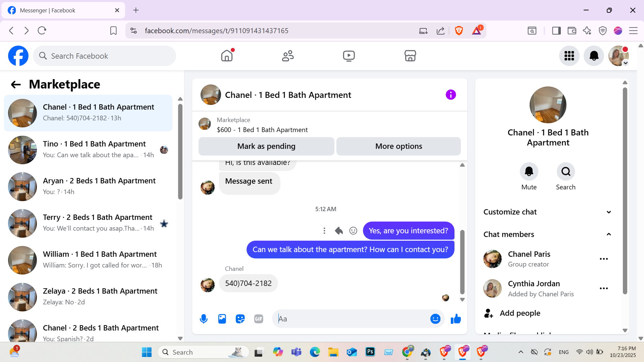Click the Mark as pending button

tap(266, 146)
